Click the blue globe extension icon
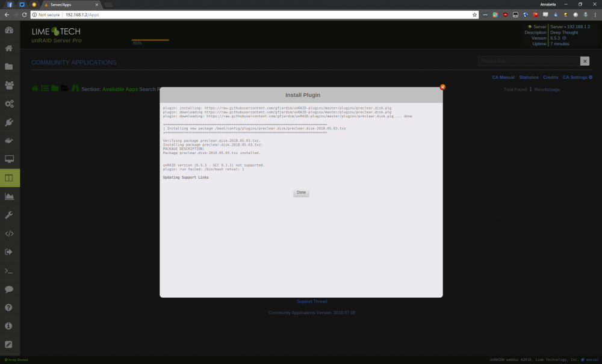Viewport: 602px width, 364px height. point(525,14)
